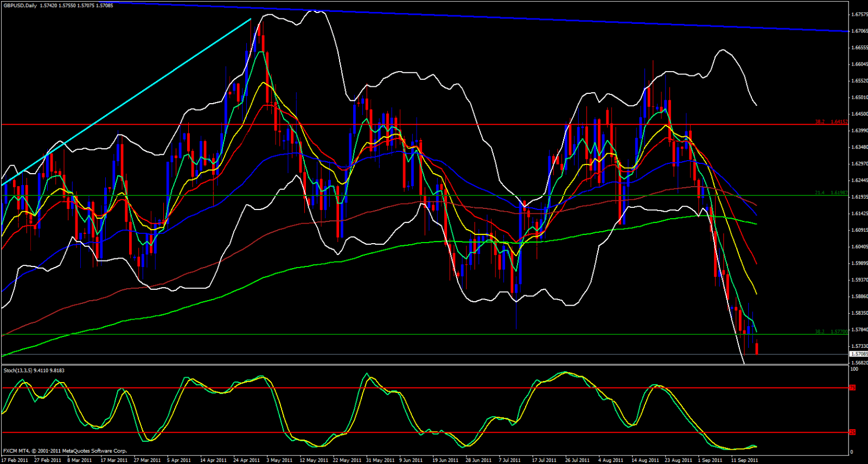868x464 pixels.
Task: Click the 3 May 2011 date on time axis
Action: tap(279, 460)
